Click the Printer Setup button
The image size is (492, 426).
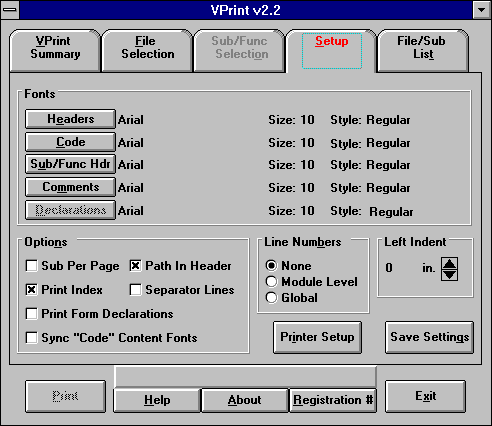[x=317, y=337]
